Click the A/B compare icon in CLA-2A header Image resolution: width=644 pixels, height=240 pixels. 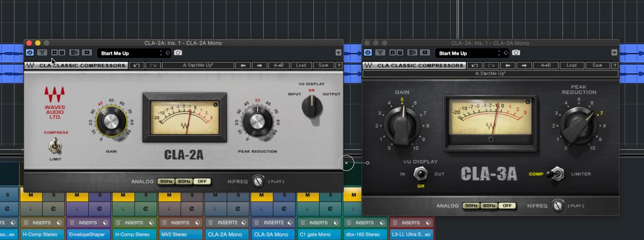pyautogui.click(x=74, y=53)
